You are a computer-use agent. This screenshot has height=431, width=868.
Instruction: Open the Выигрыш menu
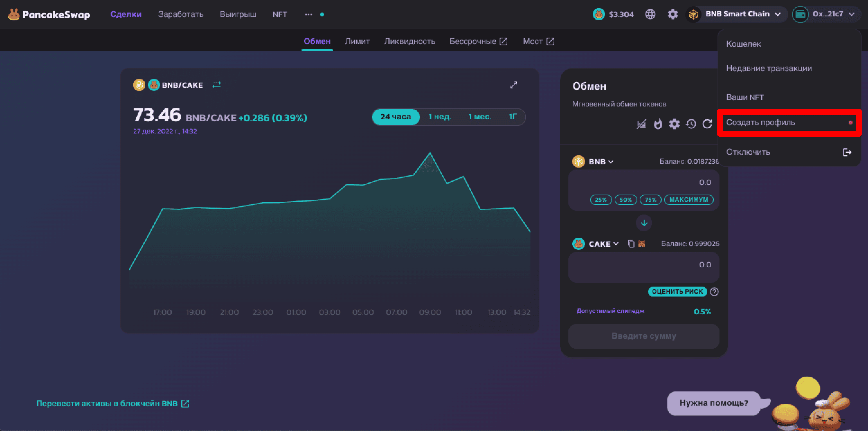tap(238, 14)
